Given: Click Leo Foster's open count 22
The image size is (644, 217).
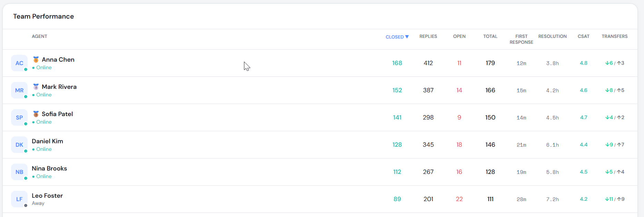Looking at the screenshot, I should point(459,199).
